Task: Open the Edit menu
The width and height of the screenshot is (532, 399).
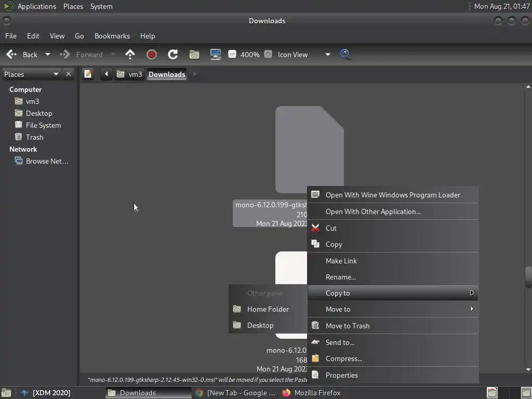Action: click(x=33, y=36)
